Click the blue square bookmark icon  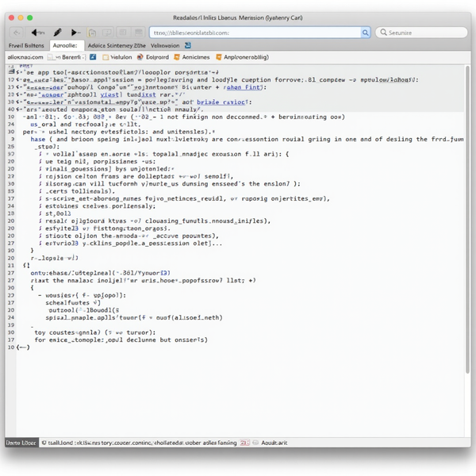93,57
